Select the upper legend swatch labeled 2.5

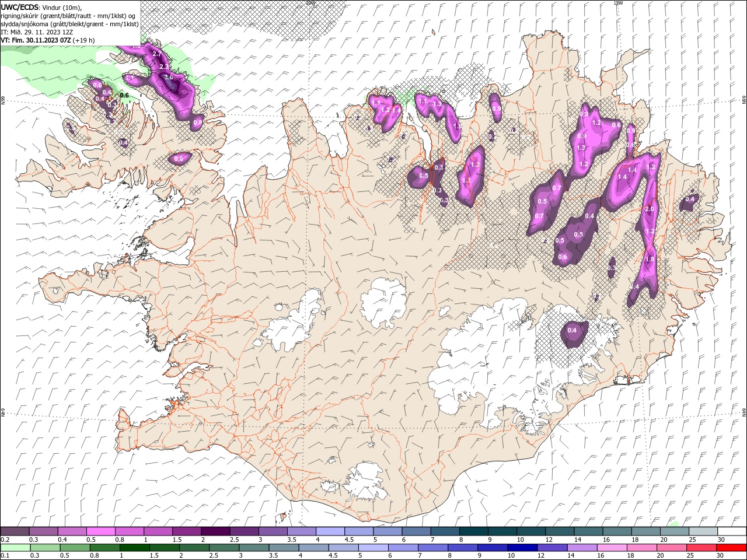pos(245,531)
